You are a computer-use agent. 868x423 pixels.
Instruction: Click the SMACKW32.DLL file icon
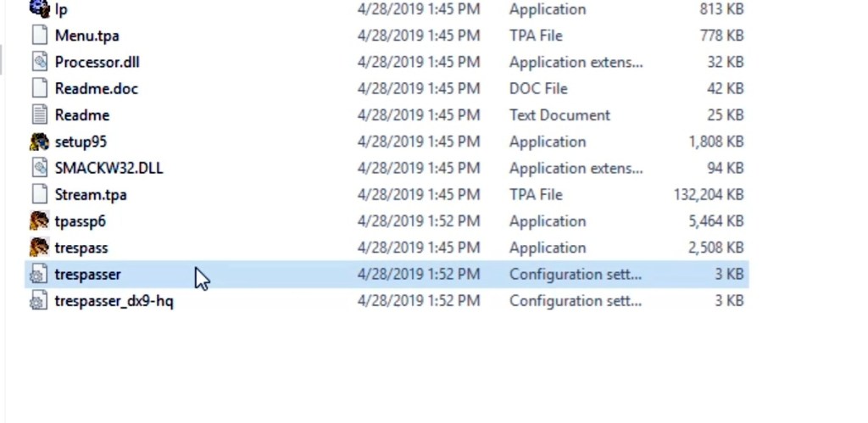[x=39, y=168]
